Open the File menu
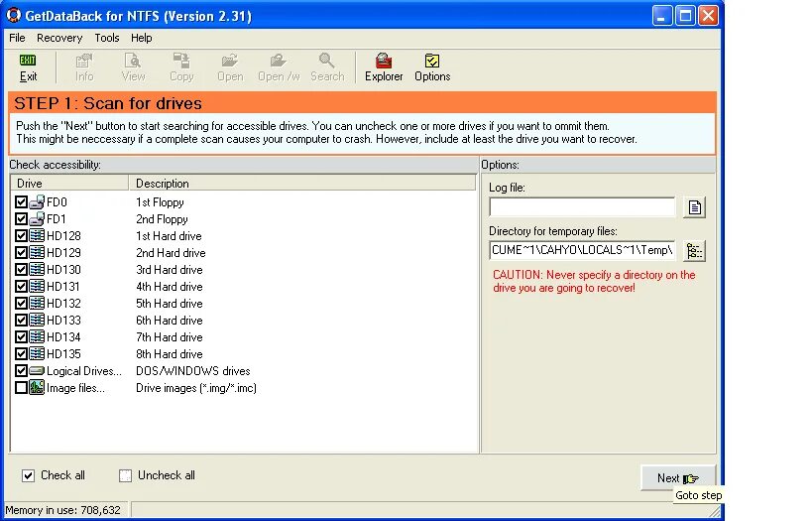Viewport: 812px width, 521px height. pos(17,38)
